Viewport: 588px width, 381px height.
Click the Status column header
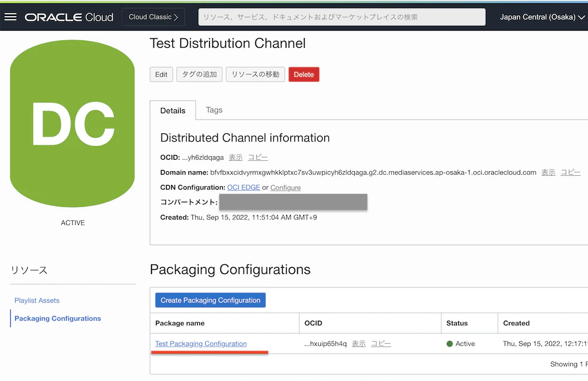coord(457,323)
